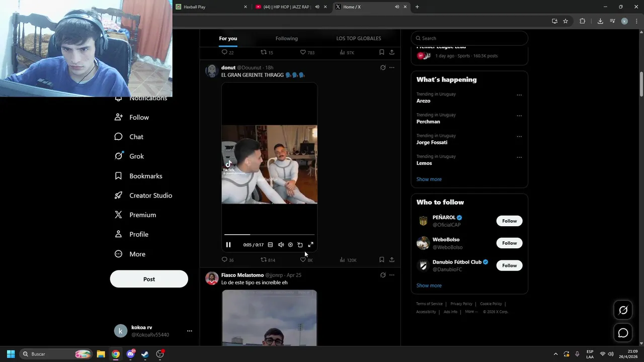Open more options on Fiasco Melastomo tweet

[x=392, y=275]
